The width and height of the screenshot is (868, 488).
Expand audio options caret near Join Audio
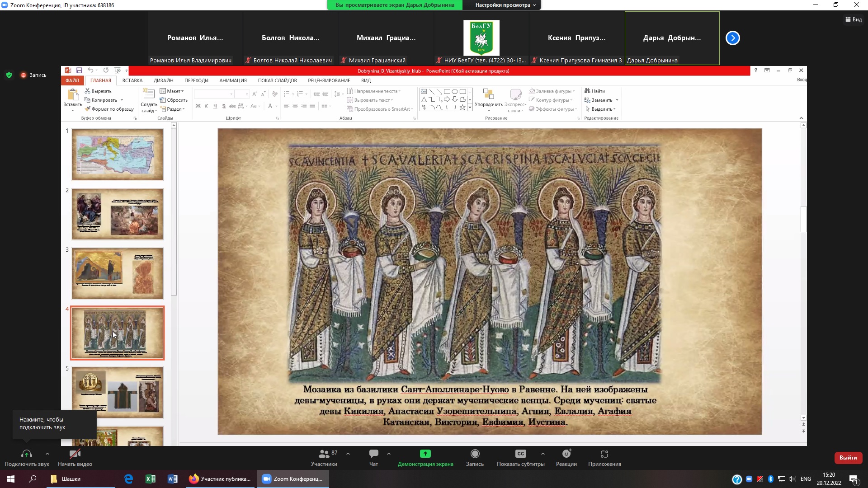(47, 454)
